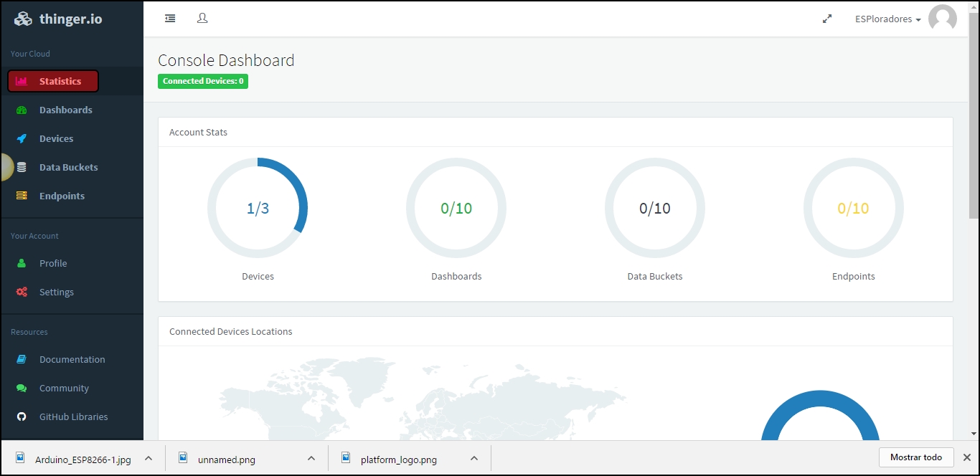Close the downloads bar
This screenshot has height=476, width=980.
click(966, 457)
